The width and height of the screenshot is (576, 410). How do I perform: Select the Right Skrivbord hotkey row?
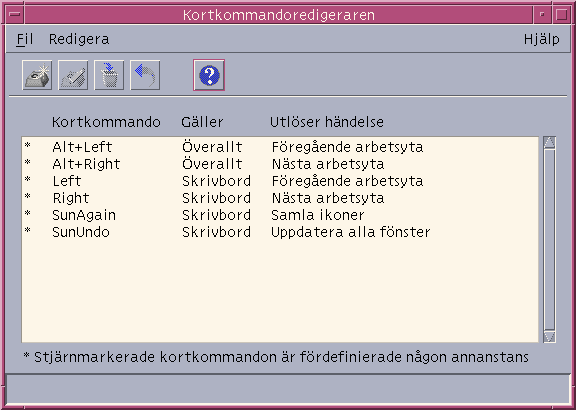click(280, 198)
